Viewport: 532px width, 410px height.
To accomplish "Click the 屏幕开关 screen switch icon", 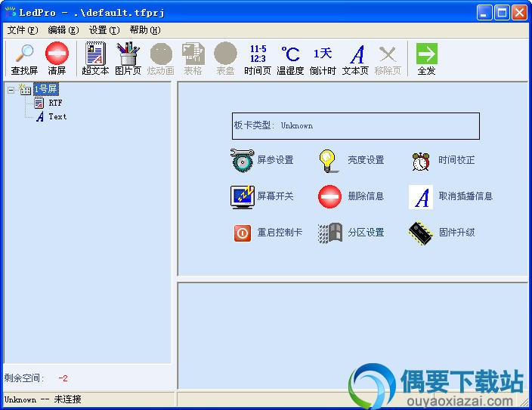I will pyautogui.click(x=243, y=196).
